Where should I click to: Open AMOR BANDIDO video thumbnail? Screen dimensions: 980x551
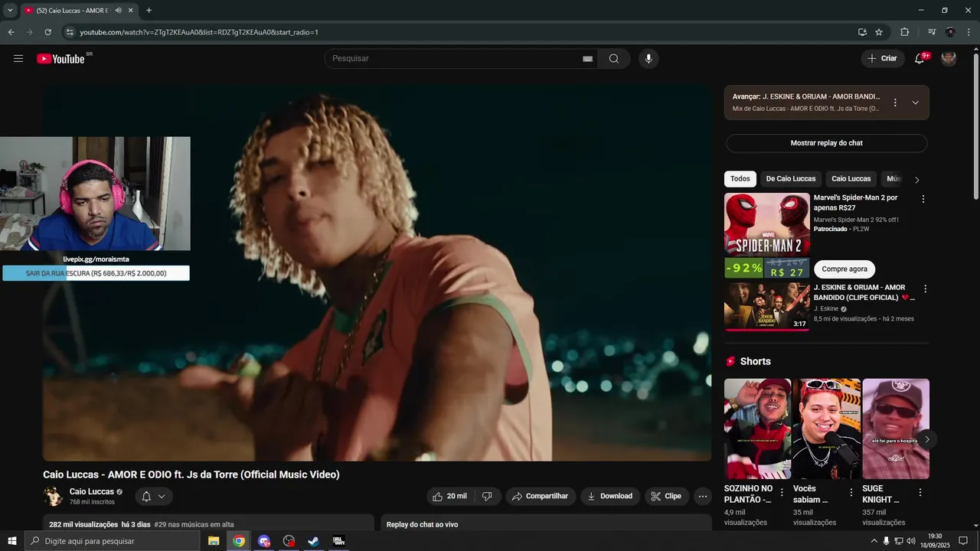tap(767, 307)
